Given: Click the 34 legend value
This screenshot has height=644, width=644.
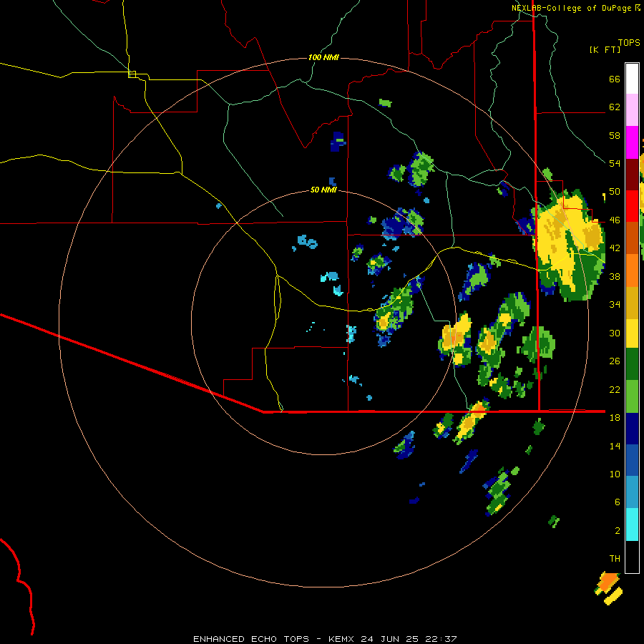Looking at the screenshot, I should coord(615,305).
